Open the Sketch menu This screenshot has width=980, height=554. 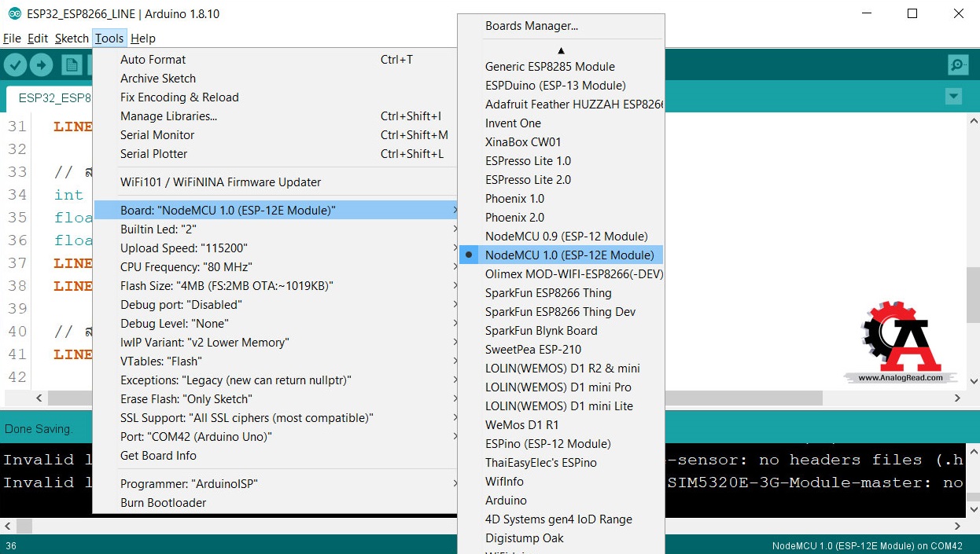pyautogui.click(x=72, y=38)
